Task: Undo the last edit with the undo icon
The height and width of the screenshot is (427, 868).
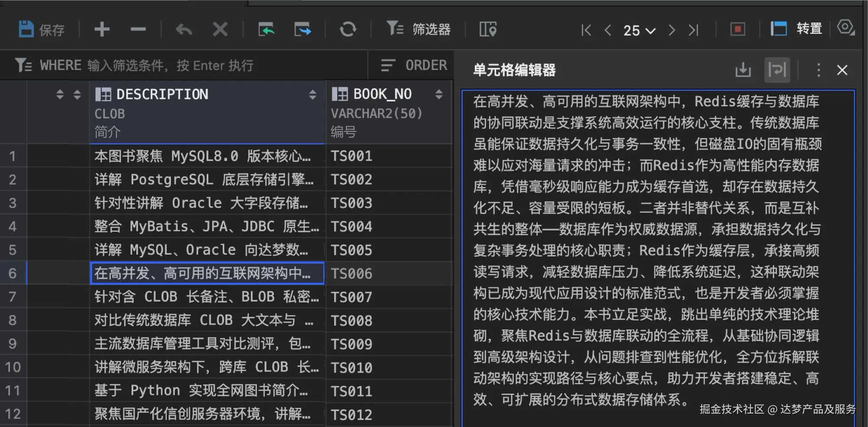Action: pyautogui.click(x=183, y=30)
